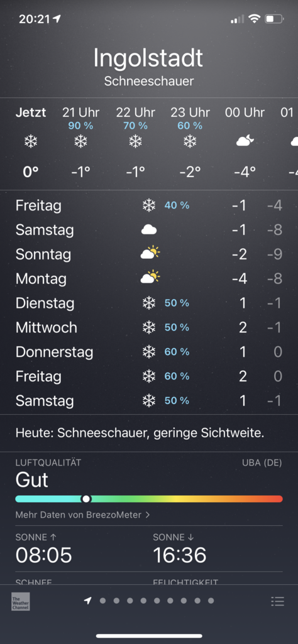
Task: Tap the air quality scale marker
Action: click(x=86, y=499)
